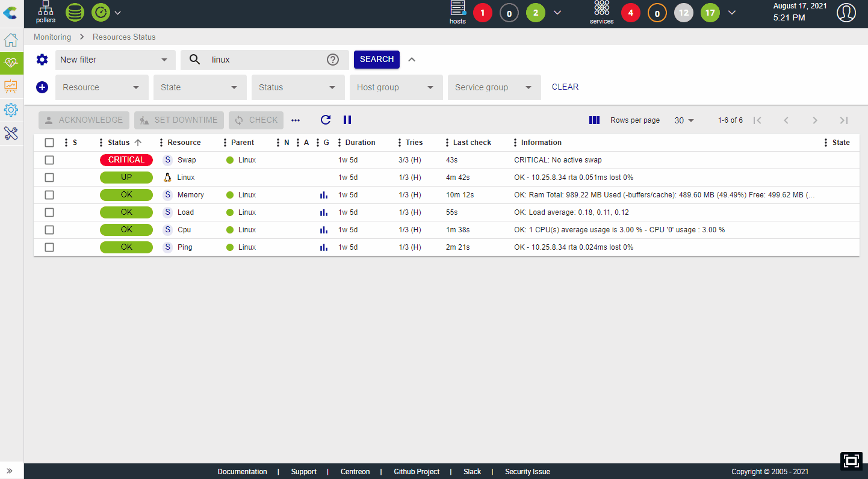Screen dimensions: 868x479
Task: Open the more actions ellipsis menu
Action: (x=296, y=120)
